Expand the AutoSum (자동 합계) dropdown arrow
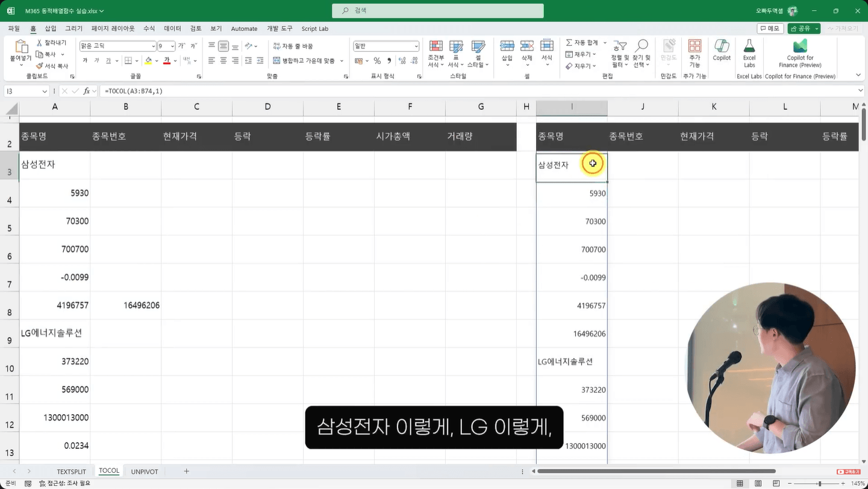 [x=605, y=43]
